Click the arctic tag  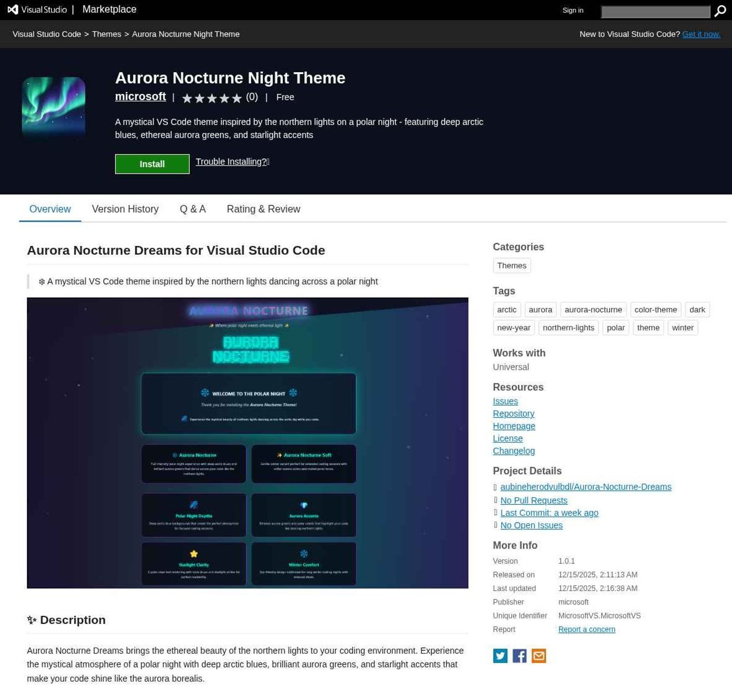506,310
